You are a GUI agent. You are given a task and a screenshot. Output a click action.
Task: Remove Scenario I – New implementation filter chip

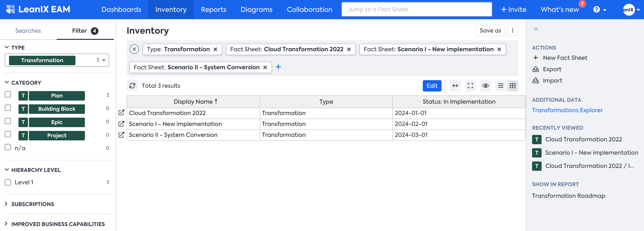point(499,50)
